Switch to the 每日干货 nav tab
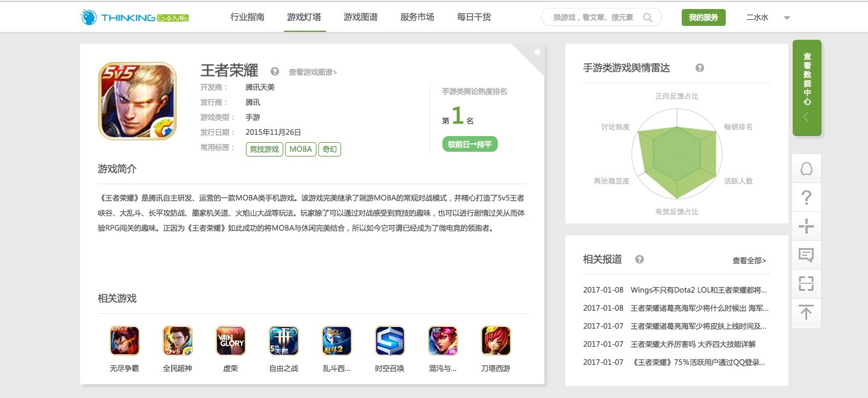The image size is (868, 398). click(x=474, y=17)
